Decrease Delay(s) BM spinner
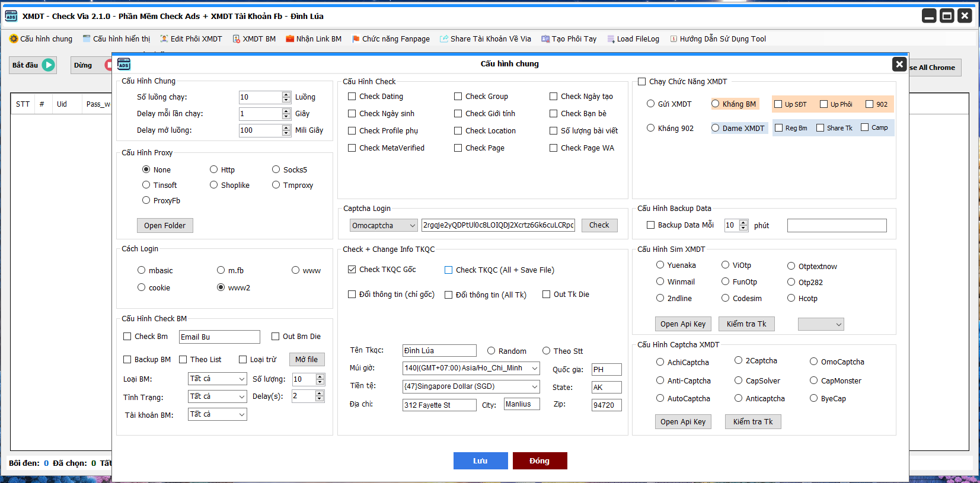The width and height of the screenshot is (980, 483). 320,399
